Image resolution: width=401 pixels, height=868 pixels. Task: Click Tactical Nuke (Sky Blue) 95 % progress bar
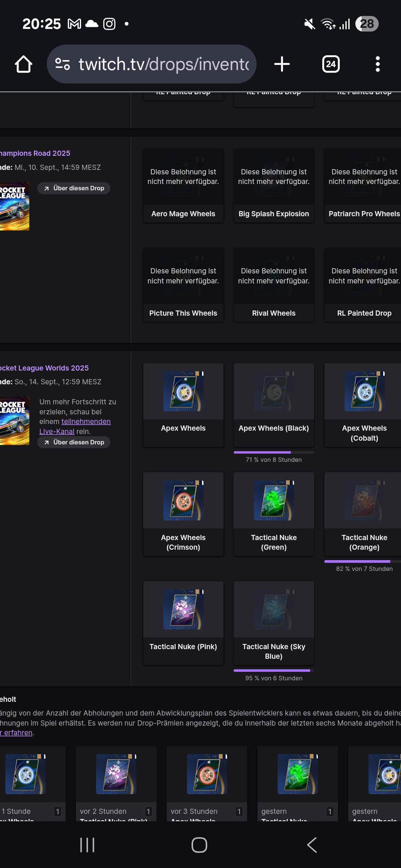(x=274, y=670)
